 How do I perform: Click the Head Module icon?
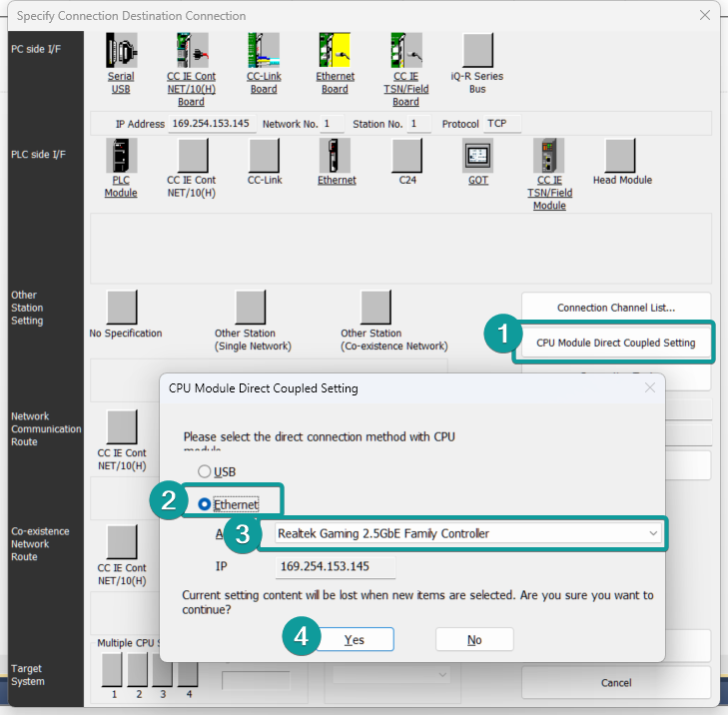(x=620, y=156)
